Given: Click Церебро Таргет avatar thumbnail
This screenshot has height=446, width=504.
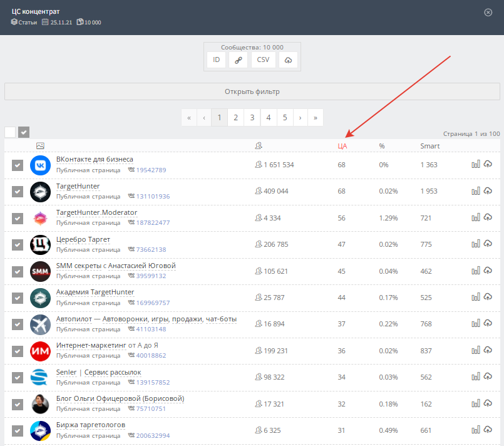Looking at the screenshot, I should (40, 245).
